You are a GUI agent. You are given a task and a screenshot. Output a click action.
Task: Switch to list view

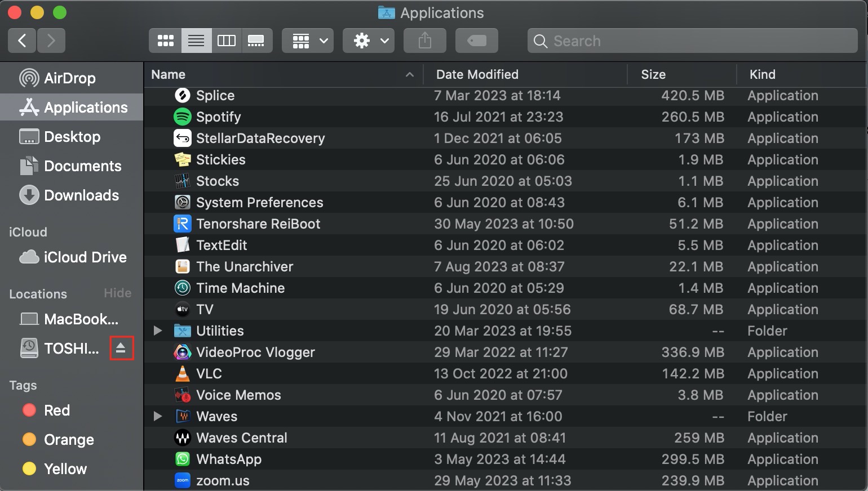[196, 41]
